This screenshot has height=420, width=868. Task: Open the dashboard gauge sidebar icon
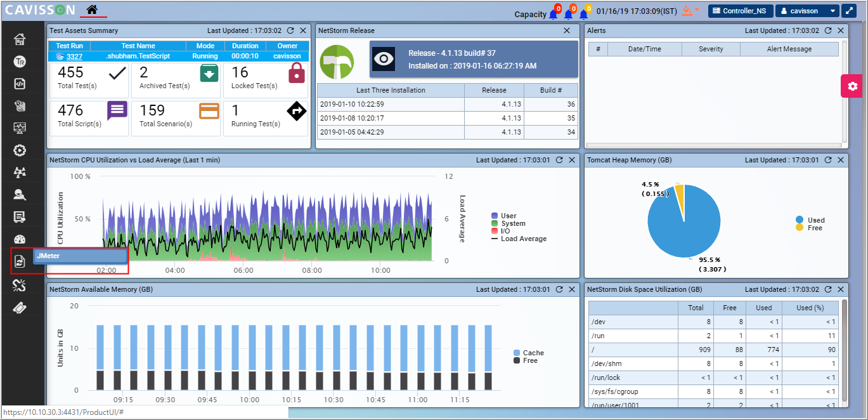point(20,240)
